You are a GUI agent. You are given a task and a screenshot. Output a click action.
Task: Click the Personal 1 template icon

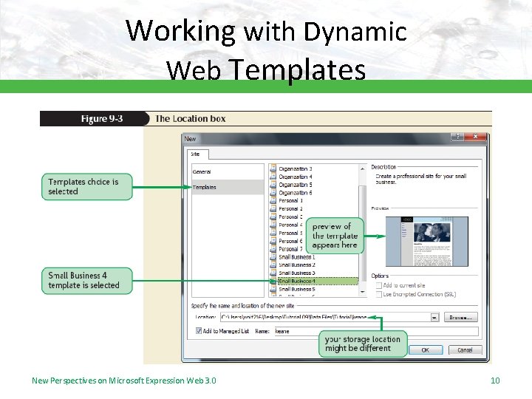(273, 200)
